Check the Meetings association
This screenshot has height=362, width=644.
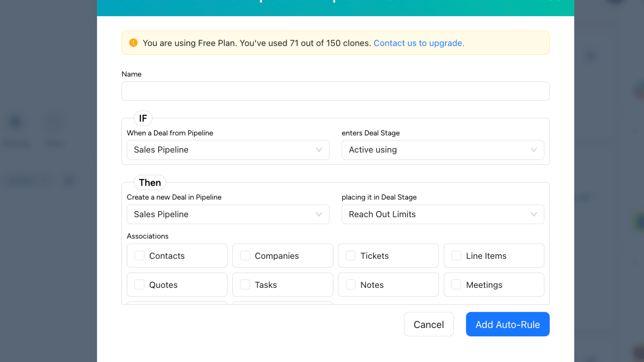[456, 284]
